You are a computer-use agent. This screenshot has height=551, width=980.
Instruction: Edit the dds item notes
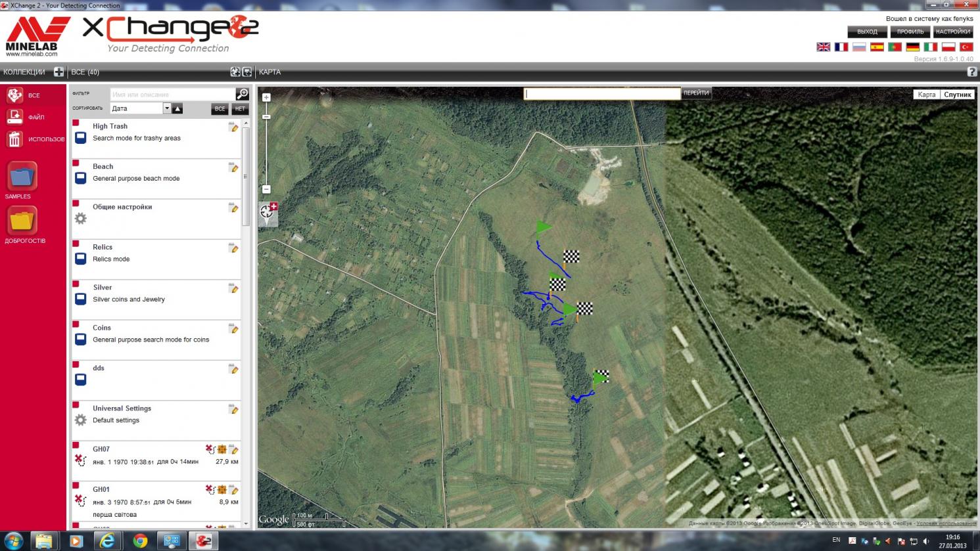pyautogui.click(x=233, y=368)
